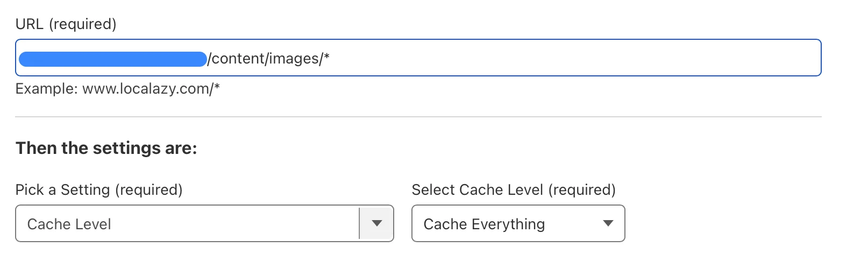Click the horizontal divider under the example

click(418, 117)
